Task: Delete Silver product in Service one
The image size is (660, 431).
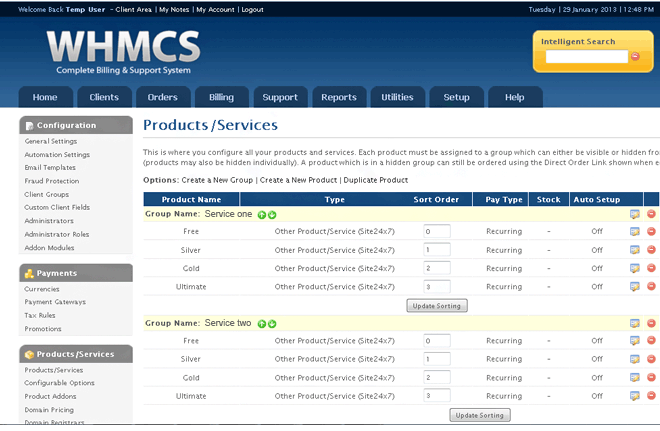Action: [651, 250]
